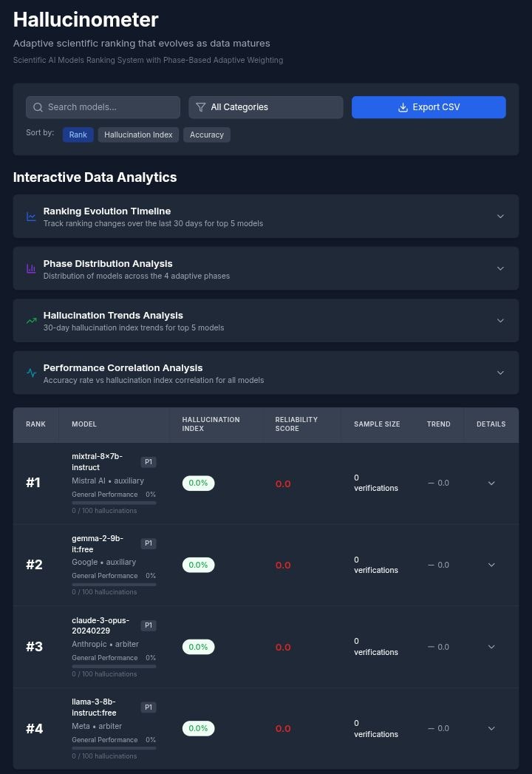This screenshot has width=532, height=774.
Task: Click the funnel filter icon
Action: coord(201,107)
